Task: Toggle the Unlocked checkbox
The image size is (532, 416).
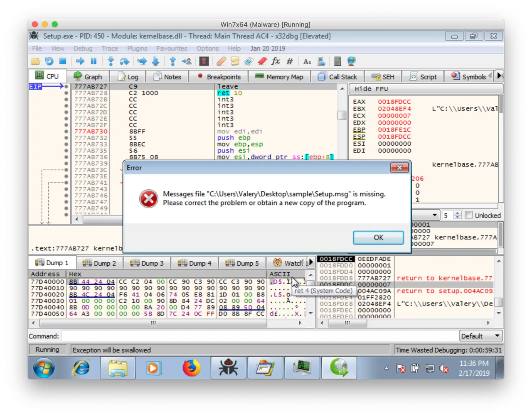Action: [469, 215]
